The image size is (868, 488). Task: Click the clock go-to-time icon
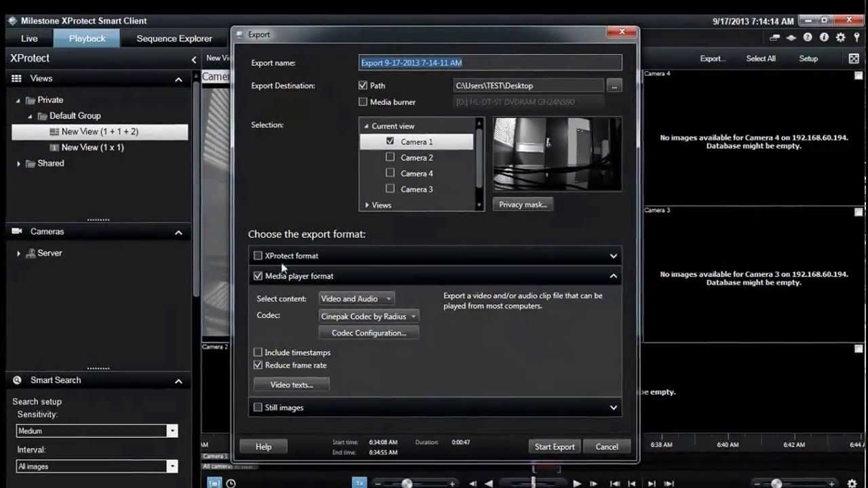click(231, 483)
